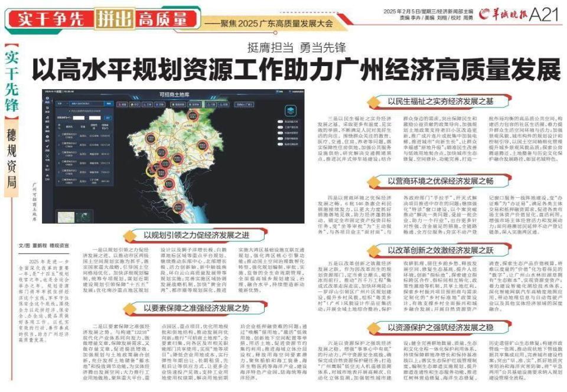Focus the search box in the land bank panel
Viewport: 567px width, 392px height.
(86, 104)
